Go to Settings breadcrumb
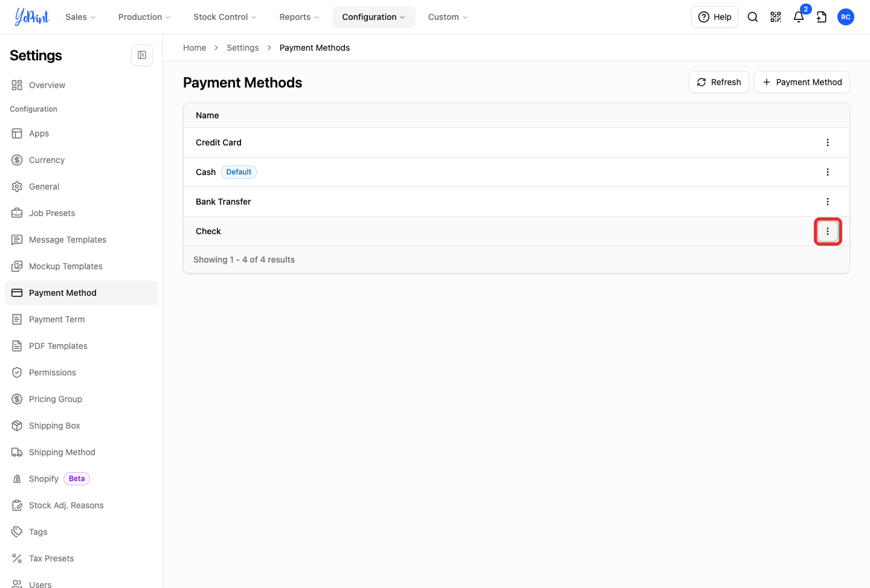Image resolution: width=870 pixels, height=588 pixels. click(243, 48)
